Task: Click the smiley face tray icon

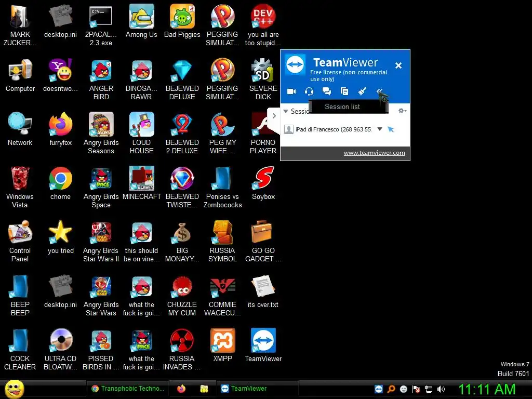Action: click(x=403, y=389)
